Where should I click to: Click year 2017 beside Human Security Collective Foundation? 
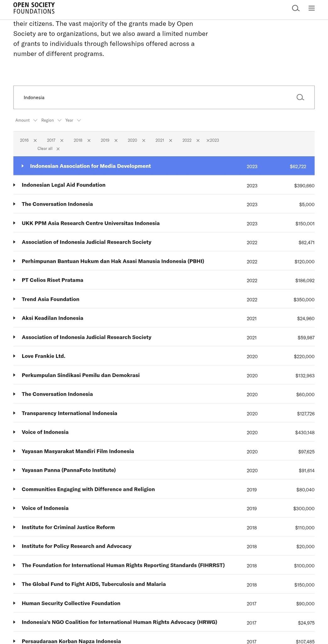click(x=251, y=604)
